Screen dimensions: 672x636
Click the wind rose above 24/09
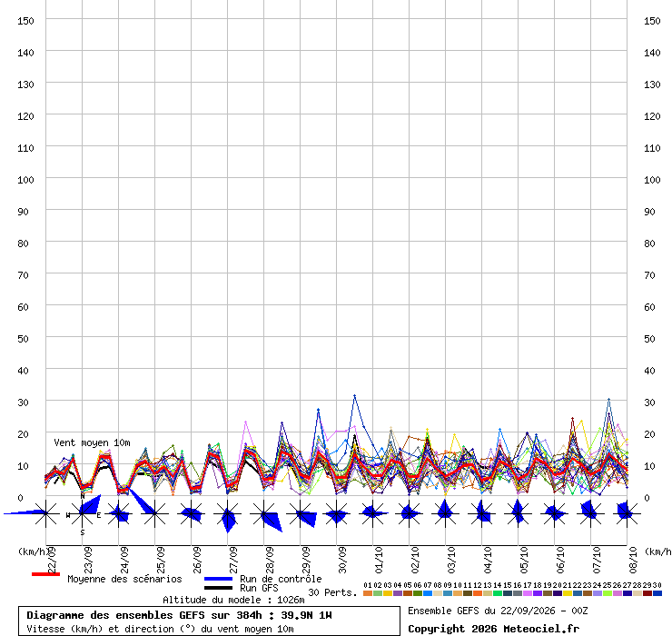click(119, 513)
